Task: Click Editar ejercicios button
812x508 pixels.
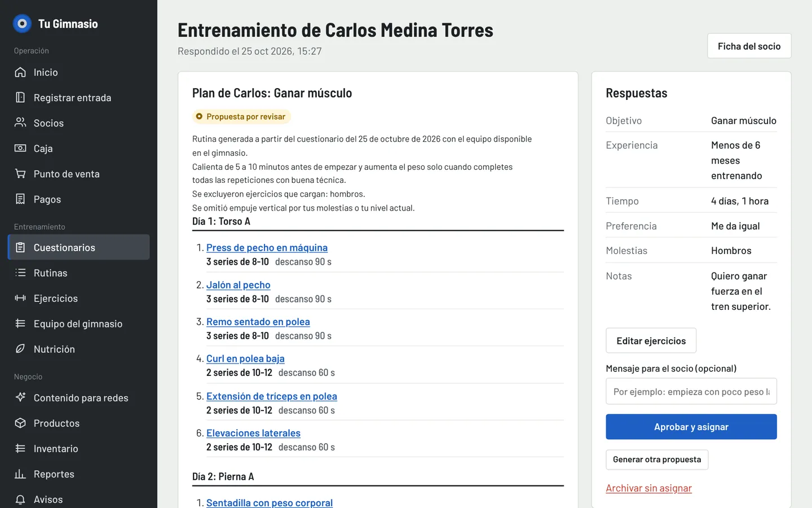Action: (651, 341)
